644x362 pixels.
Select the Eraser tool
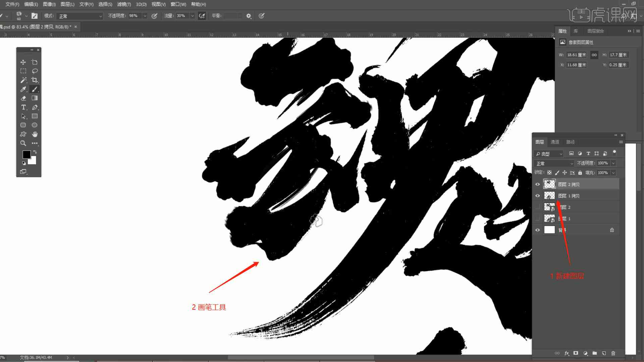[23, 98]
